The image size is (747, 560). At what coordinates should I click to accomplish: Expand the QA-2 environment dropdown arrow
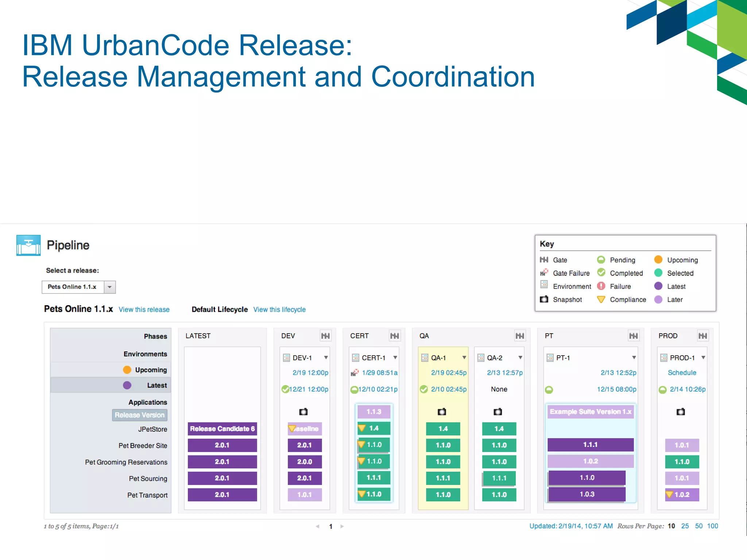(x=520, y=358)
